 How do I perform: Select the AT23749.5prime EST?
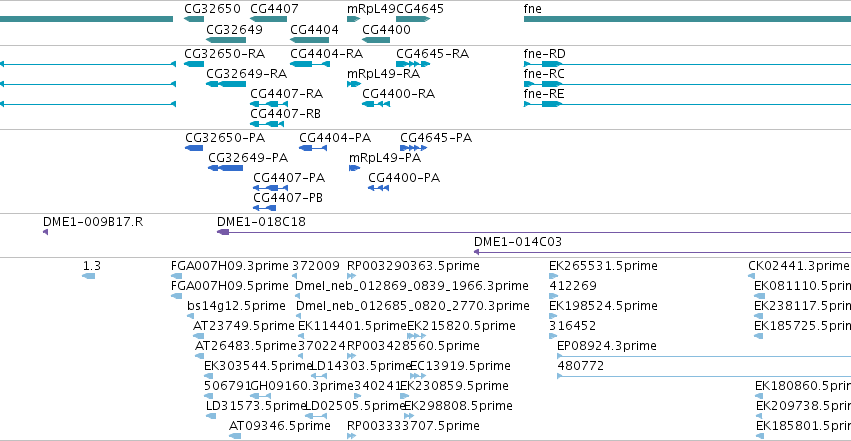click(x=199, y=336)
